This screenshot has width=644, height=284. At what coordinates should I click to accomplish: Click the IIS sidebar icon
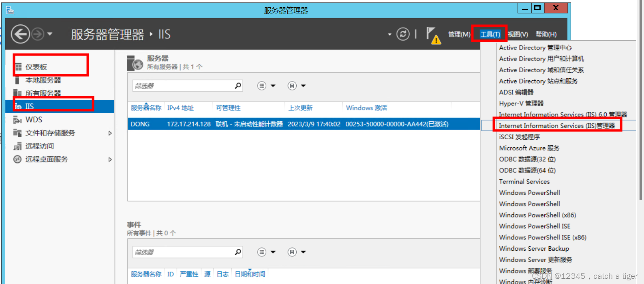[x=18, y=106]
